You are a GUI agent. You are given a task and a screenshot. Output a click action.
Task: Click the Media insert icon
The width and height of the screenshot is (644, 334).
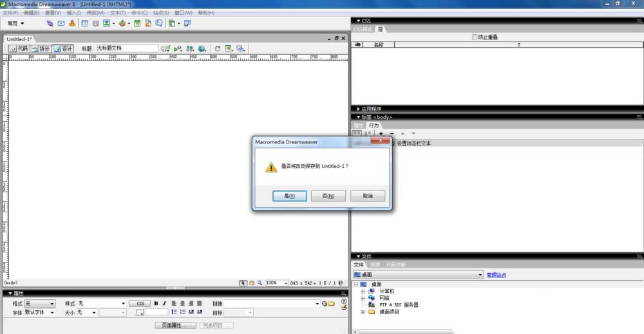[x=122, y=23]
